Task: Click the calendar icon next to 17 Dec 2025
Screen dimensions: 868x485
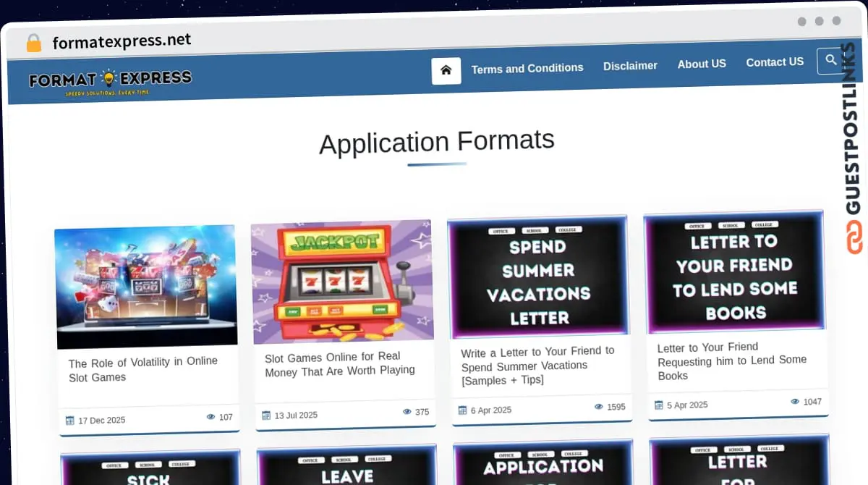Action: [x=71, y=420]
